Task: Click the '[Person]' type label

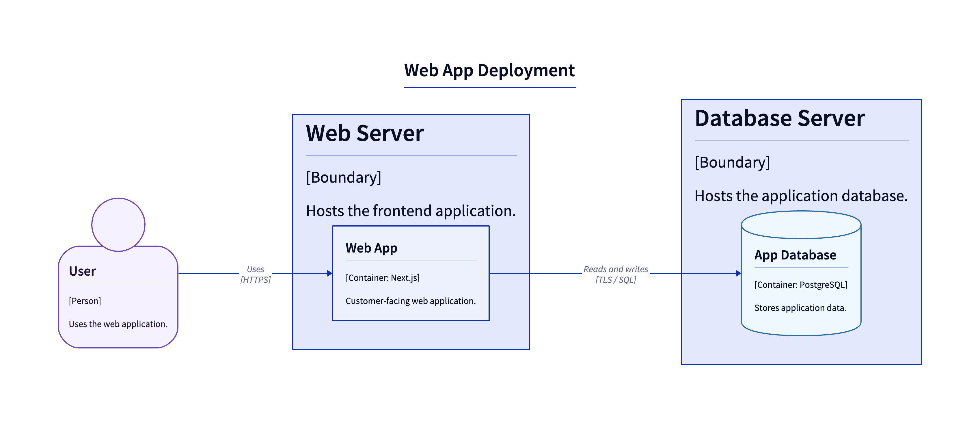Action: pyautogui.click(x=85, y=301)
